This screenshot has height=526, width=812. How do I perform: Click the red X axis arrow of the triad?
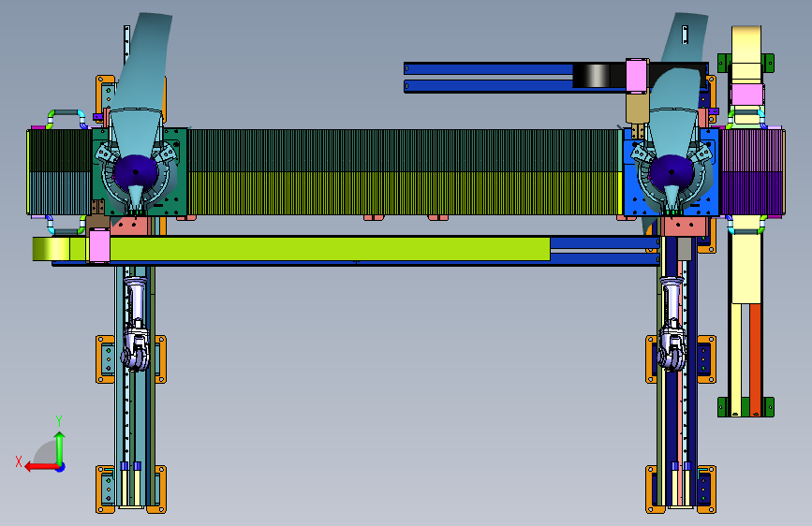coord(40,467)
